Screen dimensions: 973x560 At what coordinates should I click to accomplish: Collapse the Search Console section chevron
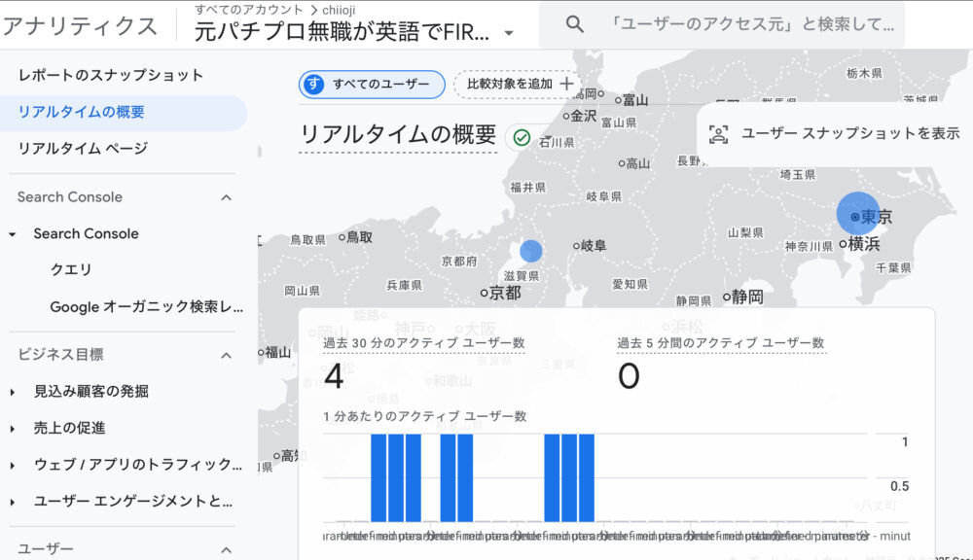click(226, 197)
